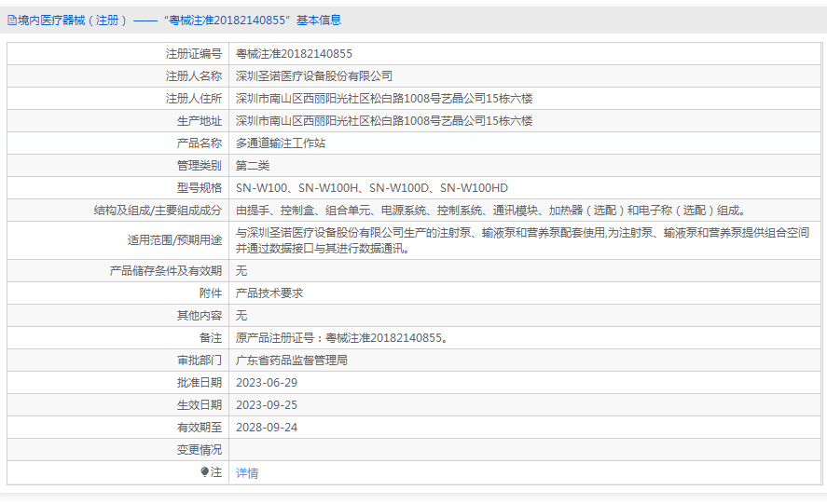
Task: Click the 其他内容 label
Action: [x=200, y=315]
